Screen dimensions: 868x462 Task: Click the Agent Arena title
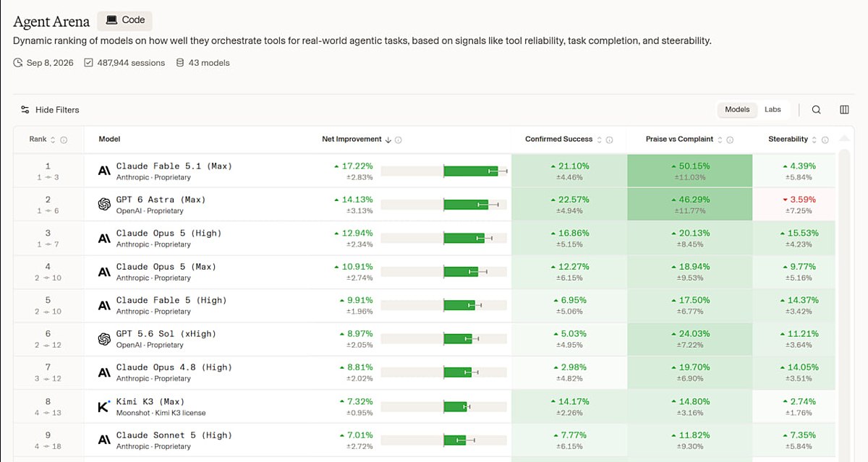pos(51,22)
